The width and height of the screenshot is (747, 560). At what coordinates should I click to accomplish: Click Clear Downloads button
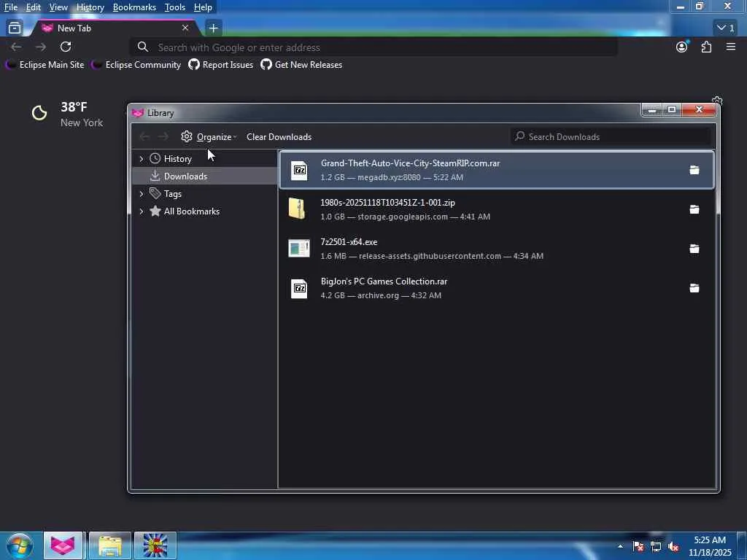279,137
